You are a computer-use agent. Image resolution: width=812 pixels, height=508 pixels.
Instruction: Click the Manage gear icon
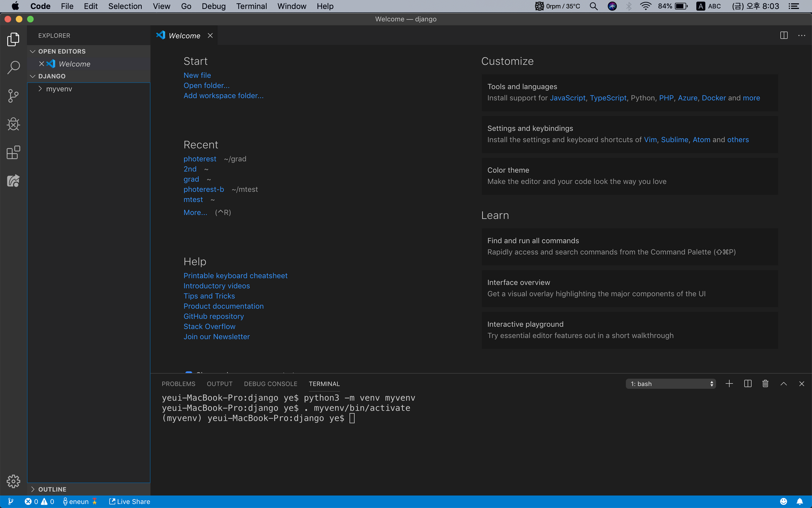click(x=13, y=481)
